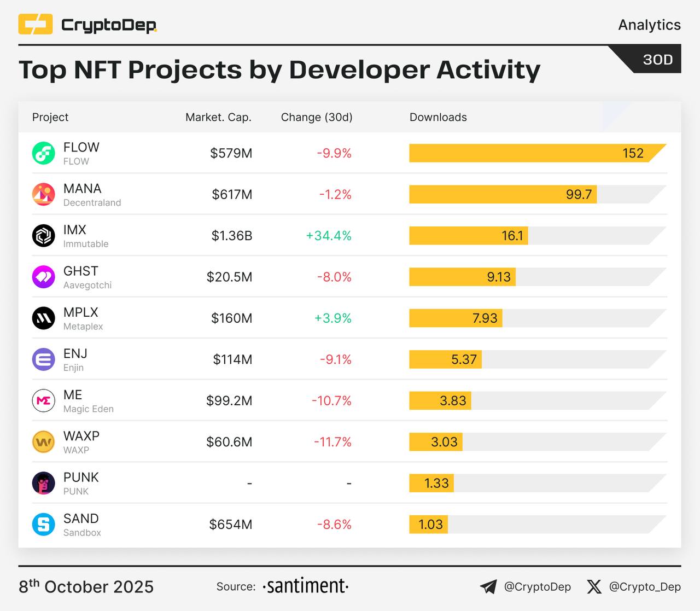Select the MANA Decentraland icon
Image resolution: width=700 pixels, height=611 pixels.
pyautogui.click(x=43, y=194)
